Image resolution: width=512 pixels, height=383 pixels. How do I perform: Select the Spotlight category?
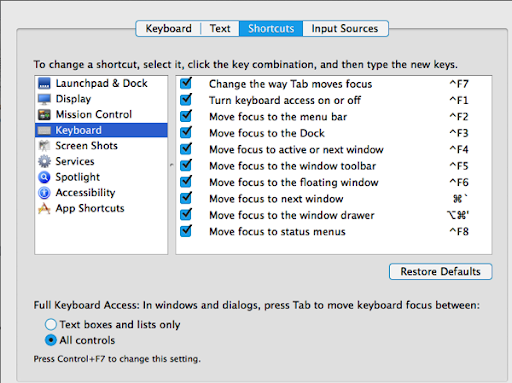pyautogui.click(x=101, y=177)
